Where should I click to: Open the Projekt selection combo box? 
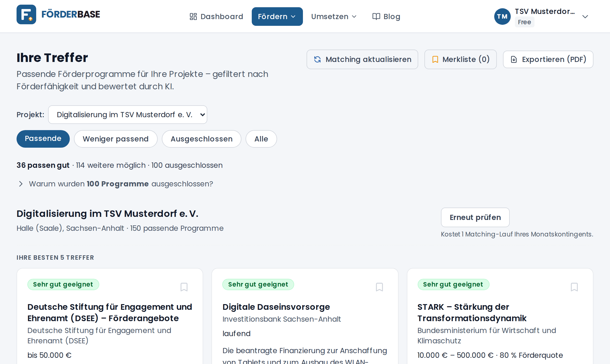point(128,115)
